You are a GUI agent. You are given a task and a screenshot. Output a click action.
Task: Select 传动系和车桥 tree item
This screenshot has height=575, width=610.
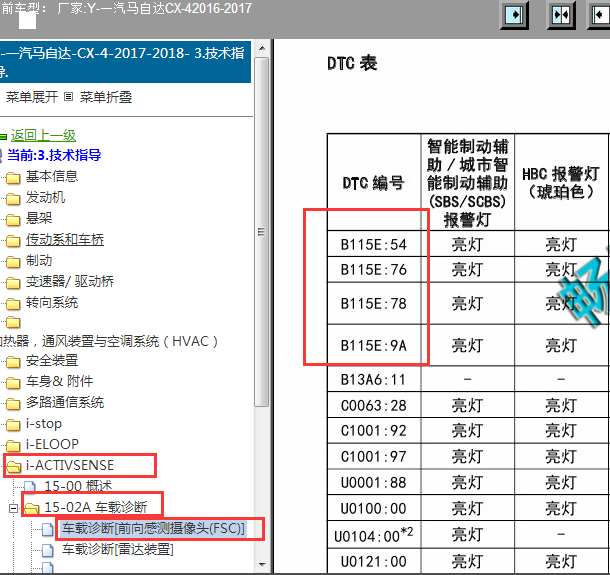[65, 240]
